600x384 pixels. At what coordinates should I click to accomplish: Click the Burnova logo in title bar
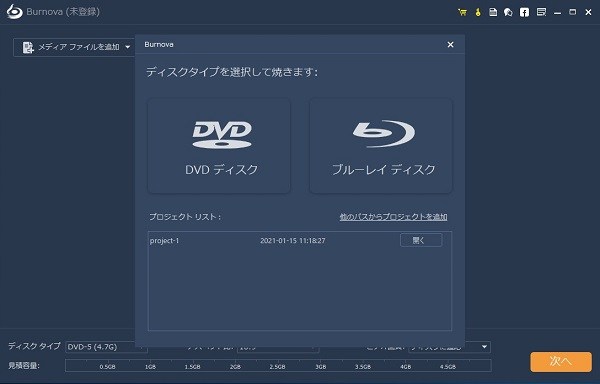(15, 12)
